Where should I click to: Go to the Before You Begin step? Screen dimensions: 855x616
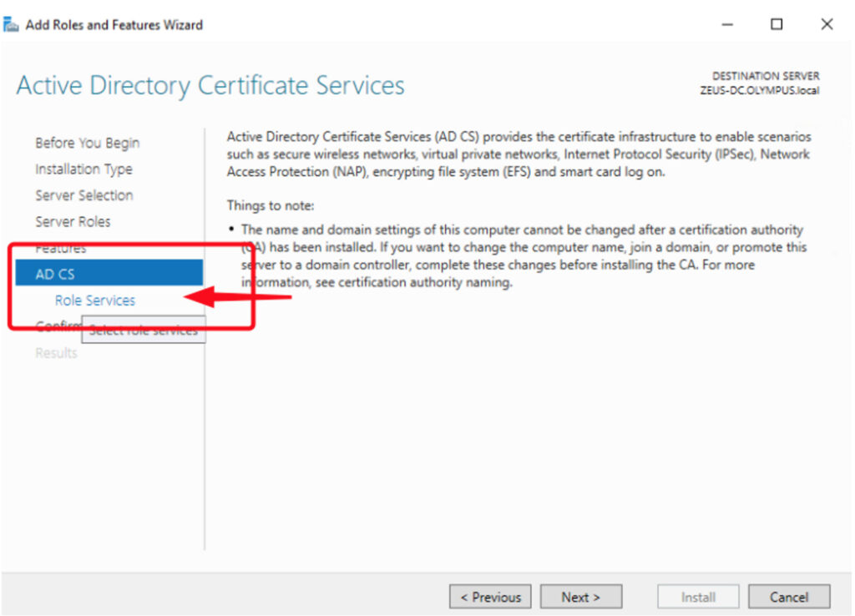click(87, 143)
